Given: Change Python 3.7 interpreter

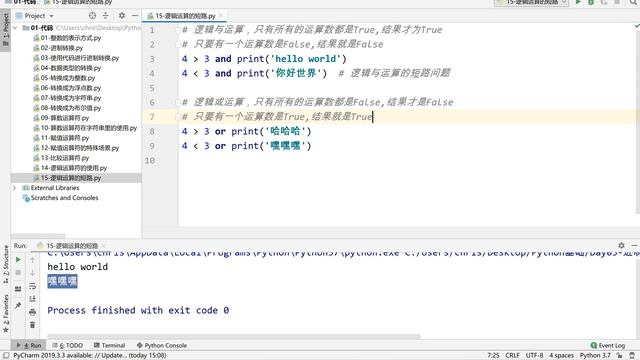Looking at the screenshot, I should tap(595, 356).
